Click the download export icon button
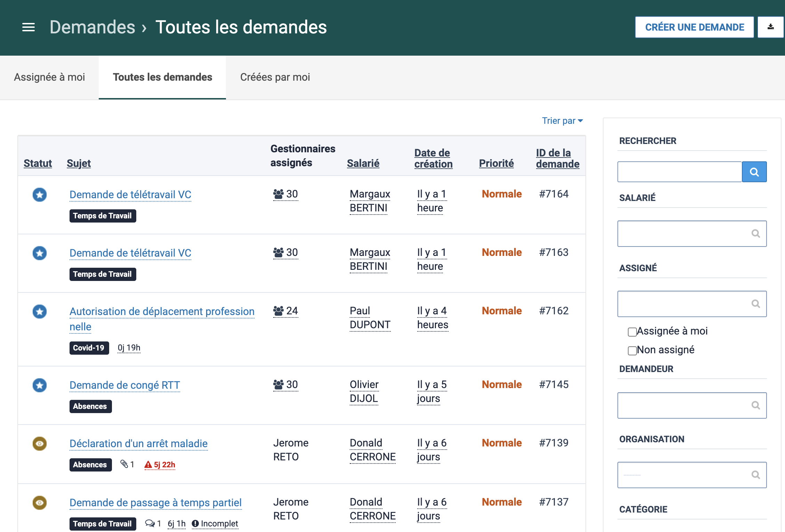 [770, 27]
